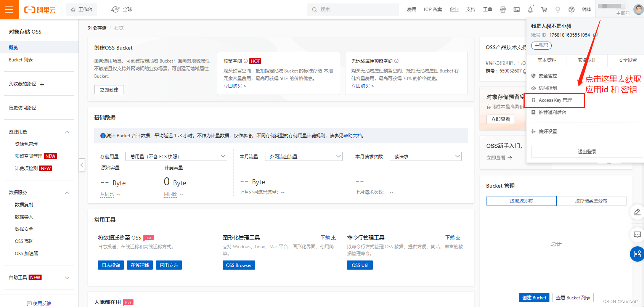This screenshot has height=307, width=644.
Task: Click the info icon beside 无地域属性预留空间
Action: point(397,61)
